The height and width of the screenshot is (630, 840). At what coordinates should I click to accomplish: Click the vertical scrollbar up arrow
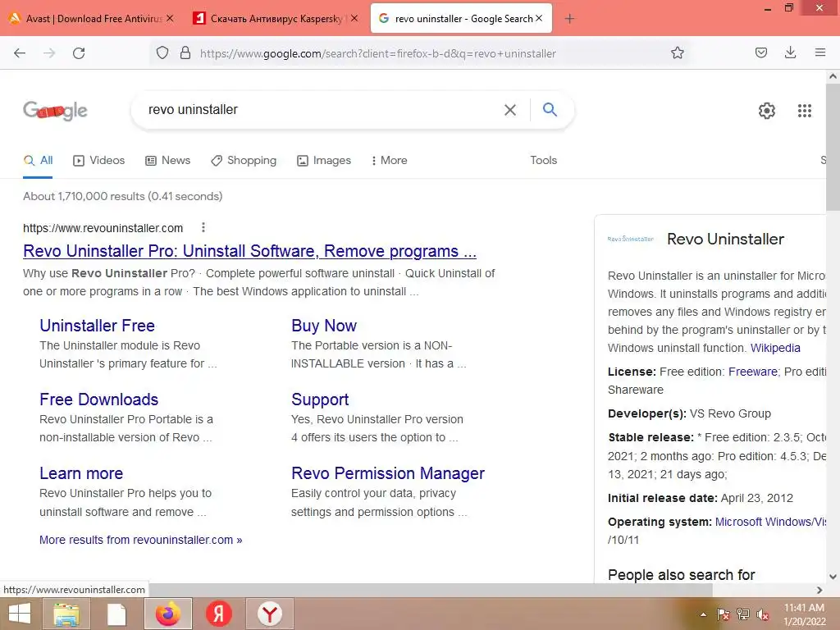[833, 76]
